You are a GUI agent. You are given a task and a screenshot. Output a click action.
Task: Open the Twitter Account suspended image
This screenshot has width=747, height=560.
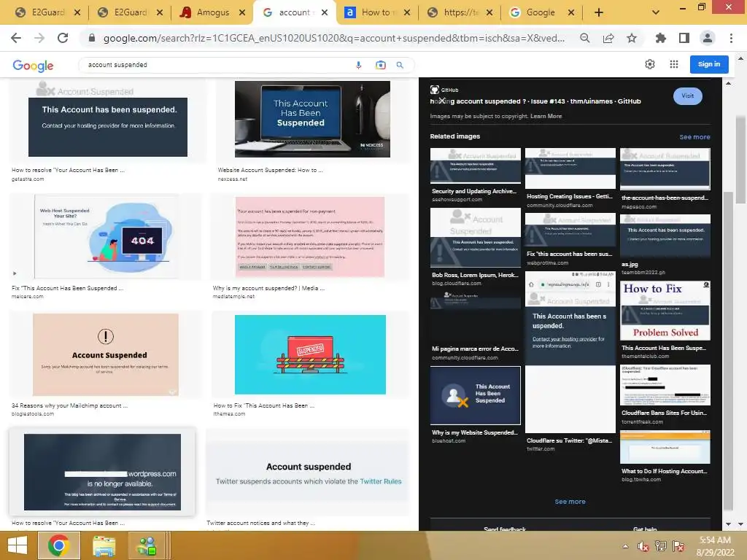coord(309,472)
